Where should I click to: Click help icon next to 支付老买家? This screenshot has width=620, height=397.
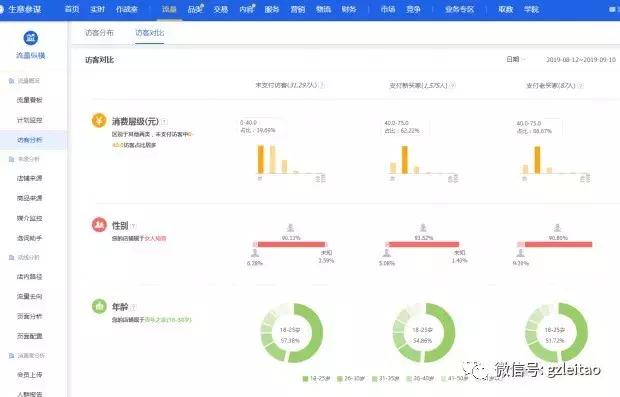580,85
